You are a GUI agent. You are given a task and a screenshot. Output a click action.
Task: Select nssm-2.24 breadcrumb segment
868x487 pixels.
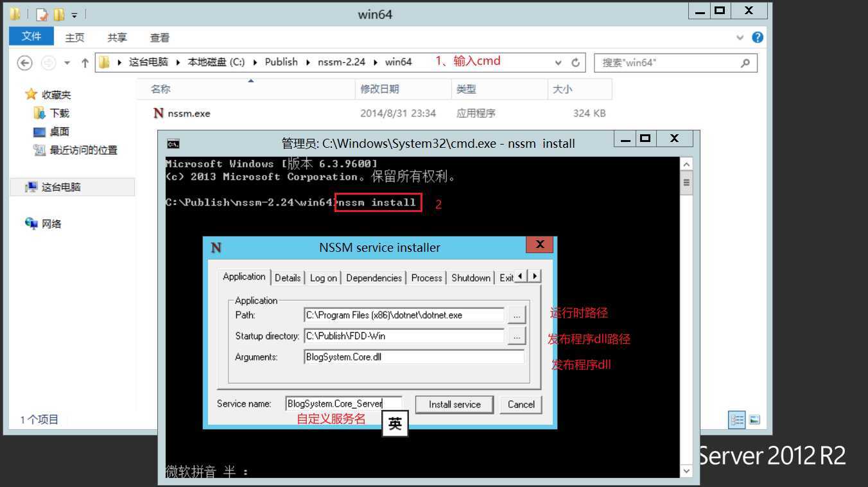342,62
